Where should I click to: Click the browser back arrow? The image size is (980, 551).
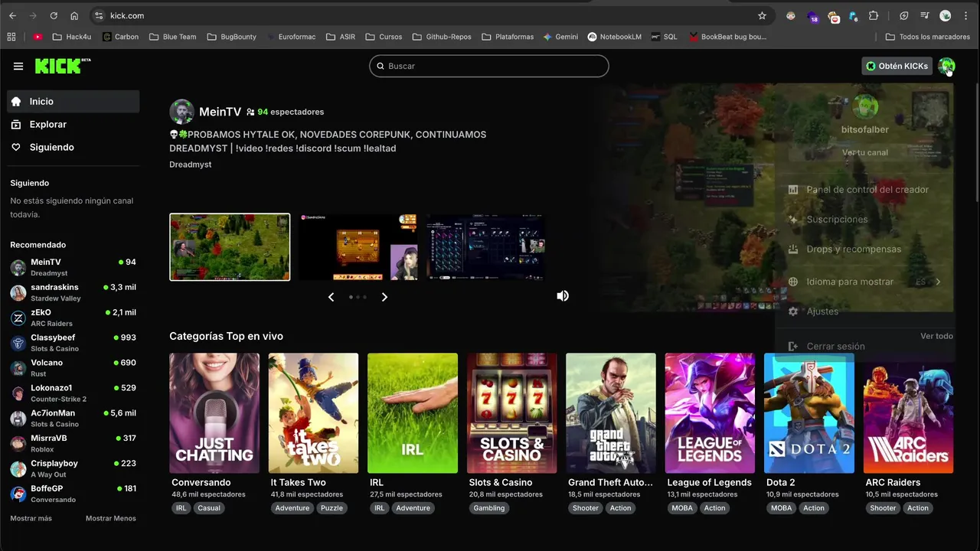coord(12,15)
